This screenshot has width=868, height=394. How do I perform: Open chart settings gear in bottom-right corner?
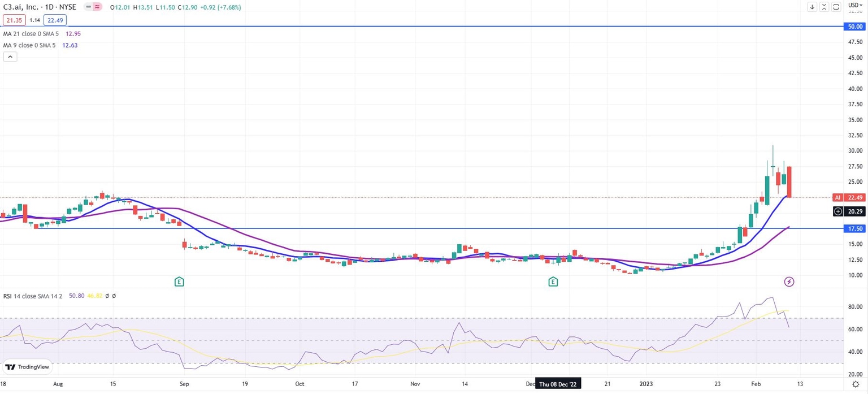(x=856, y=384)
